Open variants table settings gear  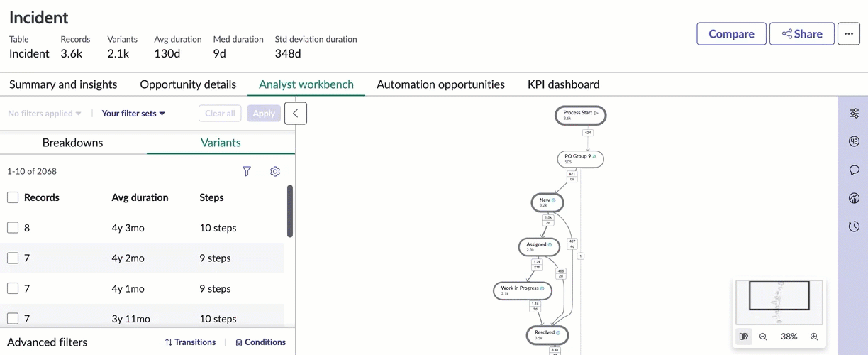pyautogui.click(x=275, y=171)
